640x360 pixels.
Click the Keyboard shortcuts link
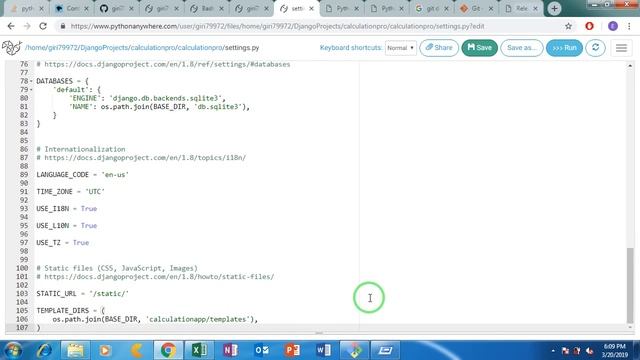pyautogui.click(x=351, y=48)
